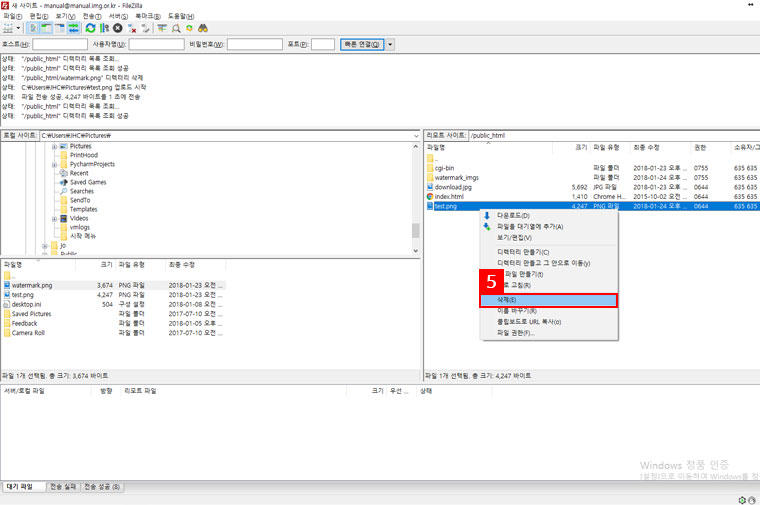Select 삭제(E) in the context menu
This screenshot has width=760, height=505.
pyautogui.click(x=549, y=299)
